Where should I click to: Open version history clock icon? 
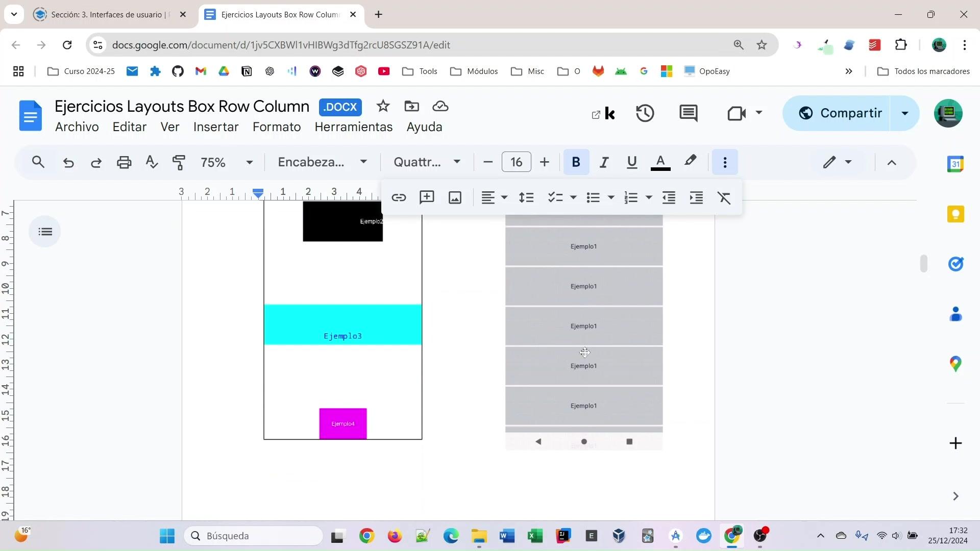click(645, 113)
